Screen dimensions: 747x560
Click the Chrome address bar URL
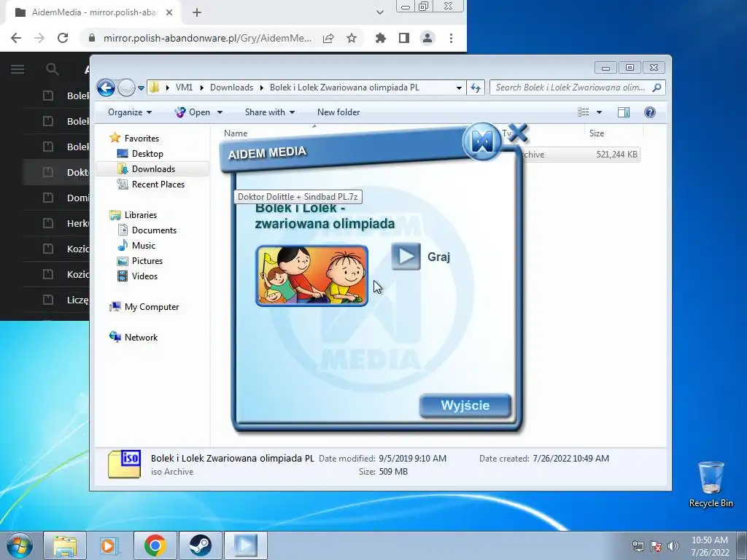(x=207, y=38)
